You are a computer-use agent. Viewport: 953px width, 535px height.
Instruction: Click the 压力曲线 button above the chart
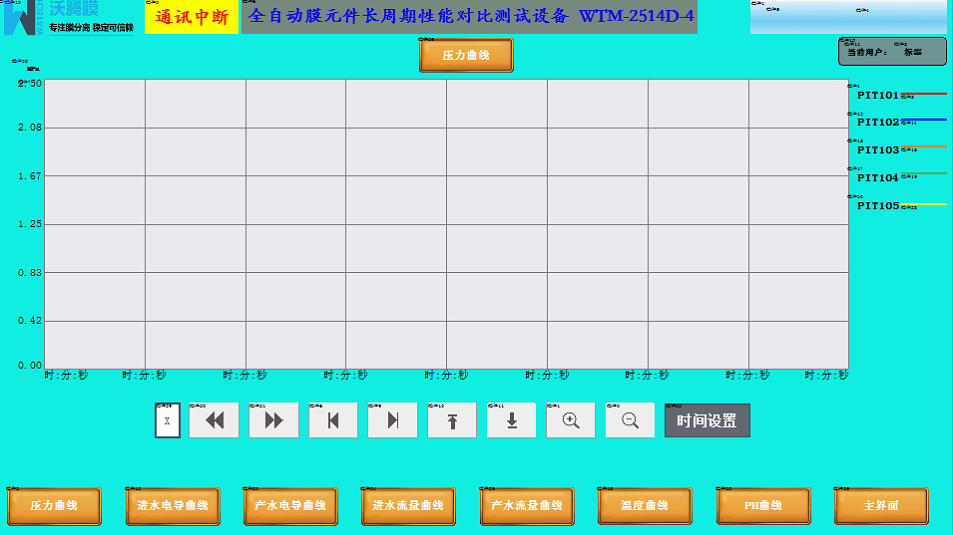pos(466,56)
